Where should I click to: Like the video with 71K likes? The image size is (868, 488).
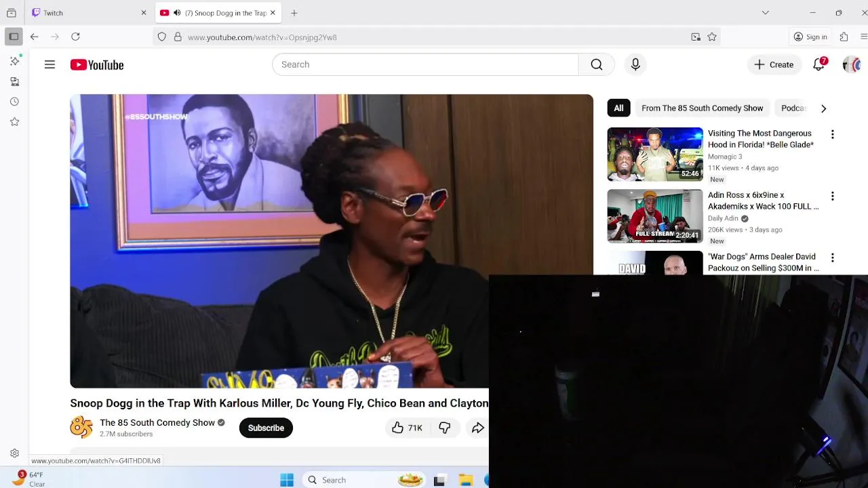(406, 428)
